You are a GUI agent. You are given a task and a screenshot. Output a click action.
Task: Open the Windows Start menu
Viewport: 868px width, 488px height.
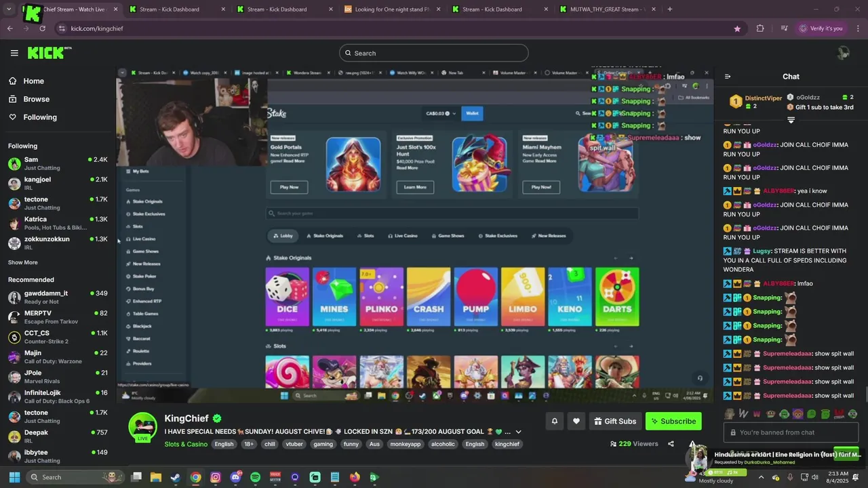(x=14, y=477)
